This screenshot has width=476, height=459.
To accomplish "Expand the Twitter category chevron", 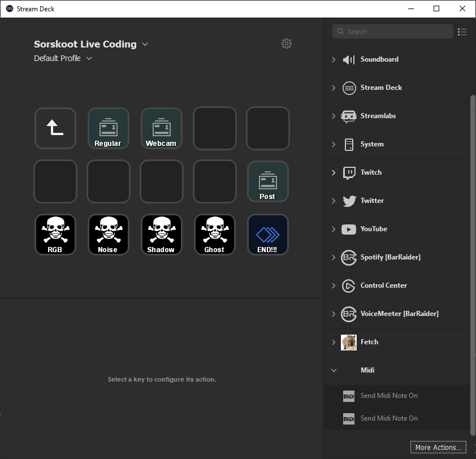I will [334, 201].
